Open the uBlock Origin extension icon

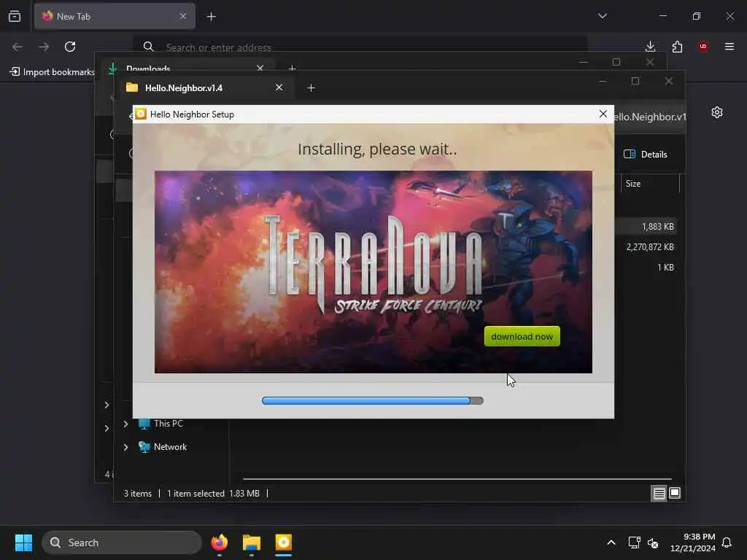click(x=703, y=47)
